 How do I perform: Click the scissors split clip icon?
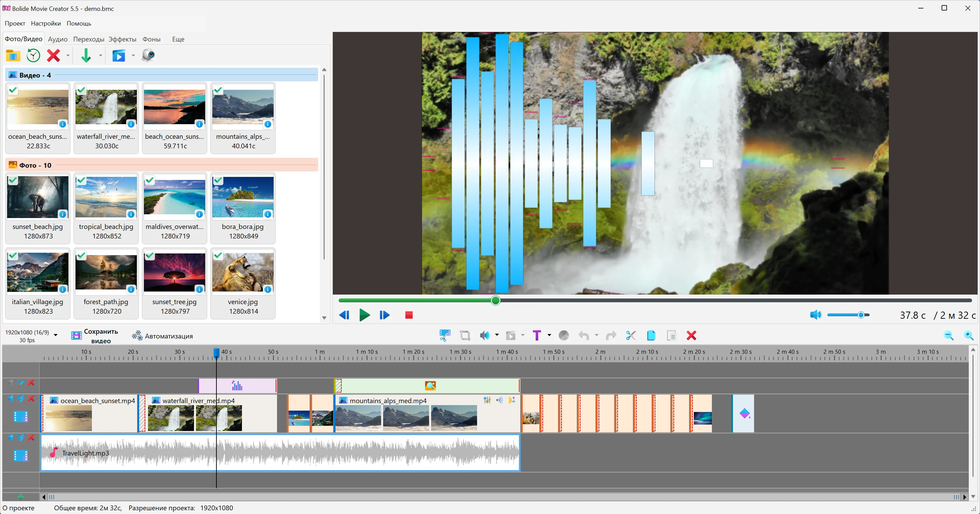click(631, 335)
